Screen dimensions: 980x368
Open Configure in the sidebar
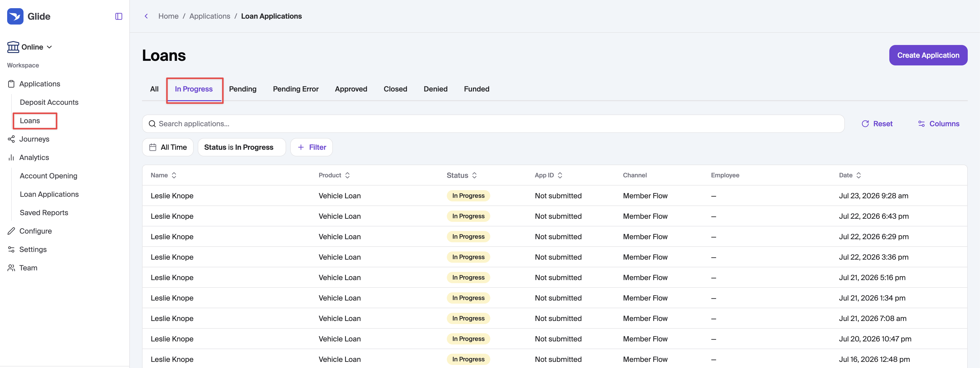coord(35,231)
